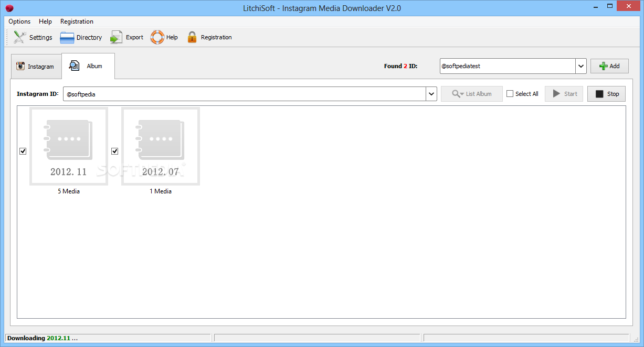Open the Help menu
644x347 pixels.
click(45, 21)
